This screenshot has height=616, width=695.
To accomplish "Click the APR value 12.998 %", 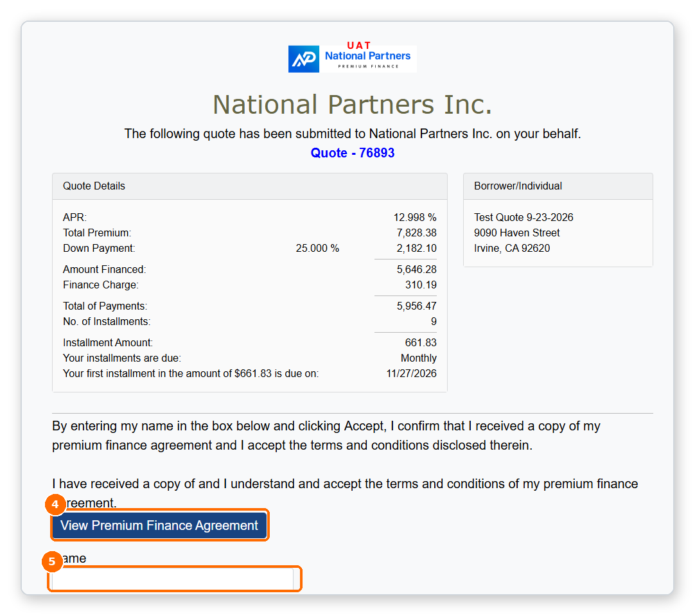I will click(415, 218).
